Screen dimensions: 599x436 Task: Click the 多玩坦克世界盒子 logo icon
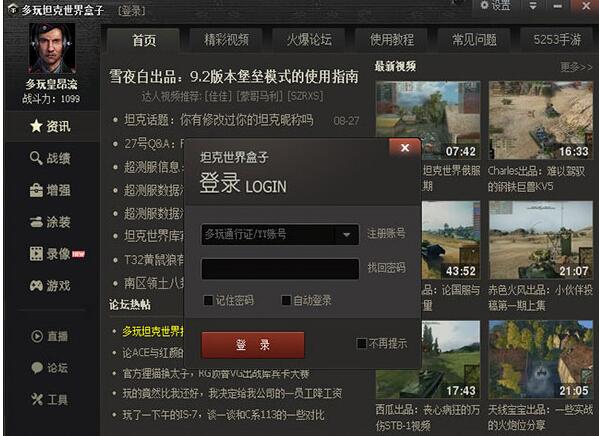[x=13, y=9]
